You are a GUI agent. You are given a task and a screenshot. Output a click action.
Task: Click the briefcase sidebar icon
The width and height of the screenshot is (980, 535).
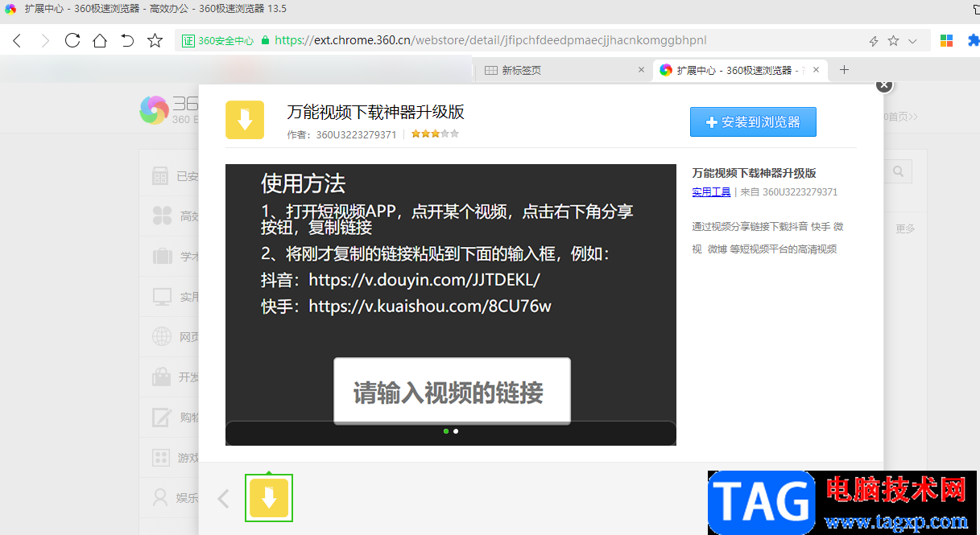162,256
